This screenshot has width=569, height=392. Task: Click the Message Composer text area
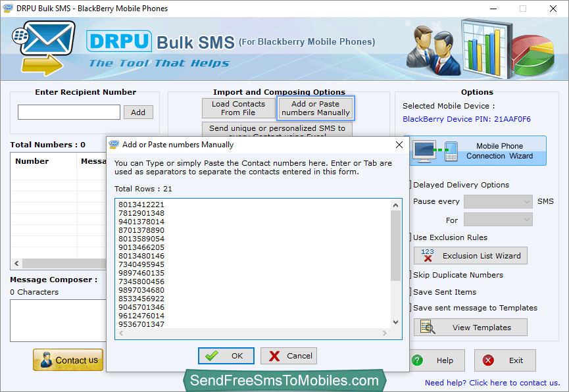(58, 320)
